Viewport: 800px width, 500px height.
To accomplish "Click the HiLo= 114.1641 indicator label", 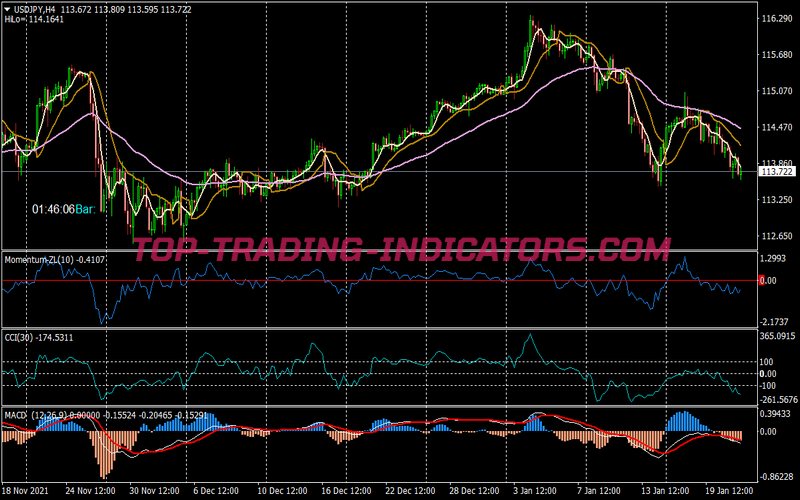I will (34, 19).
